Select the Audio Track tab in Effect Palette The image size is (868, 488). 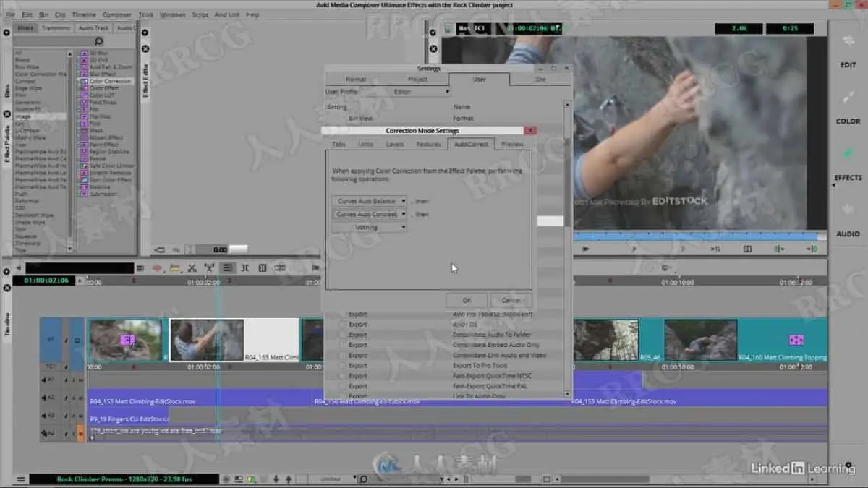pyautogui.click(x=93, y=28)
